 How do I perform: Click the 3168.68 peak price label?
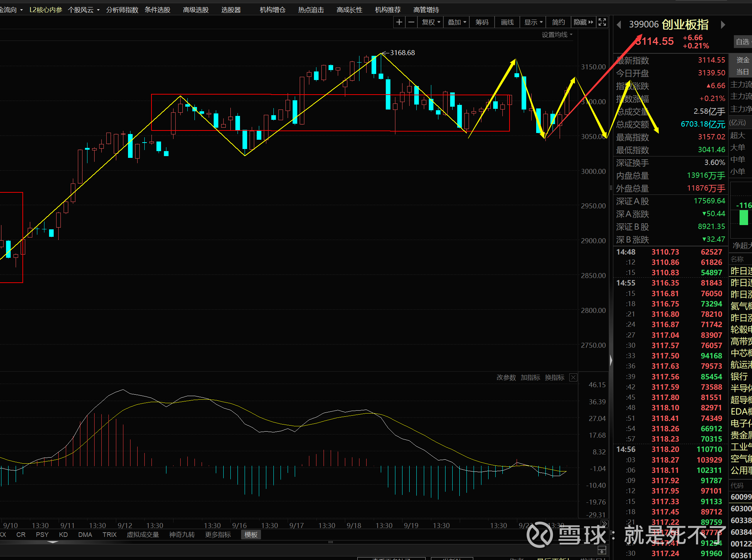click(402, 53)
